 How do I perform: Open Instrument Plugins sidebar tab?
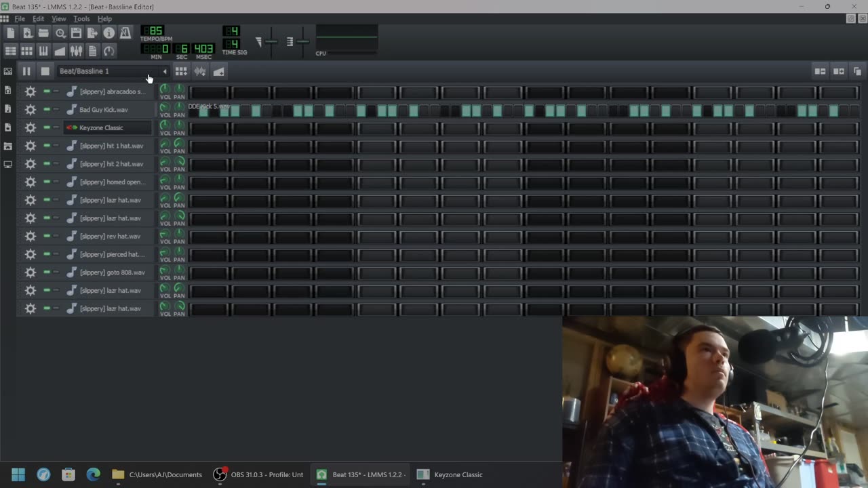(x=7, y=71)
